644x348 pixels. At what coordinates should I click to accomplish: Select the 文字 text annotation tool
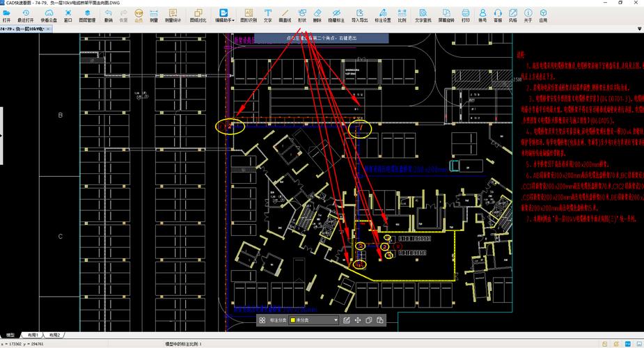click(268, 15)
